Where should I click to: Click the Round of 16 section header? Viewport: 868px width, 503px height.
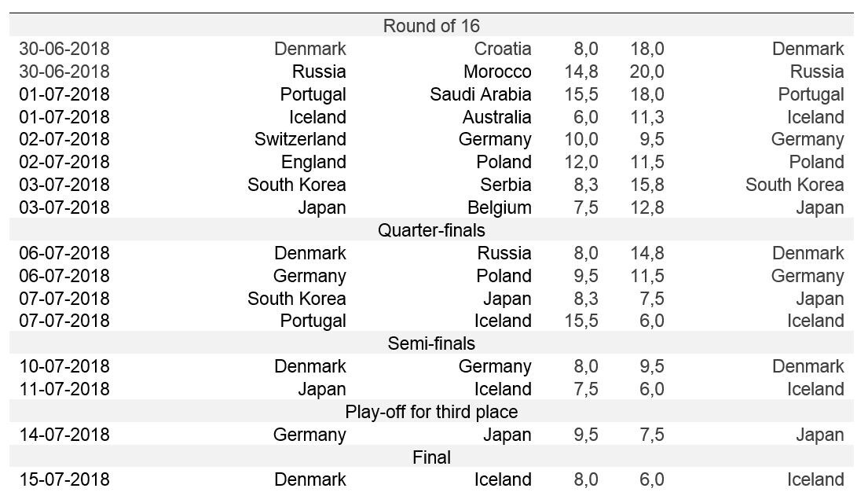(431, 26)
